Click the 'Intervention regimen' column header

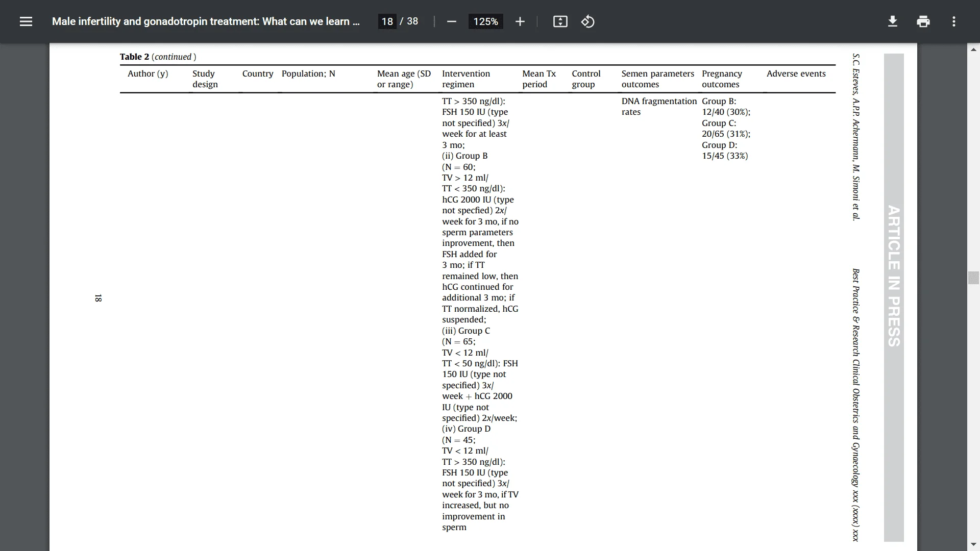pyautogui.click(x=466, y=79)
